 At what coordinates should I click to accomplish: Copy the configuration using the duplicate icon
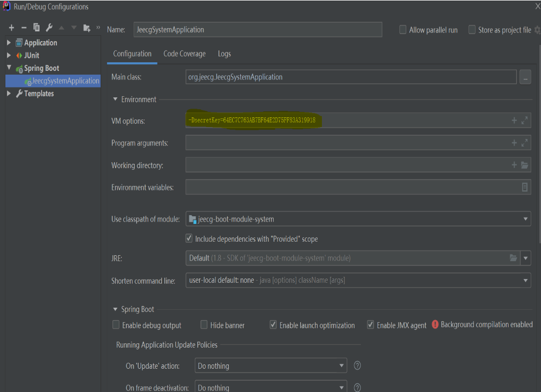(x=36, y=28)
